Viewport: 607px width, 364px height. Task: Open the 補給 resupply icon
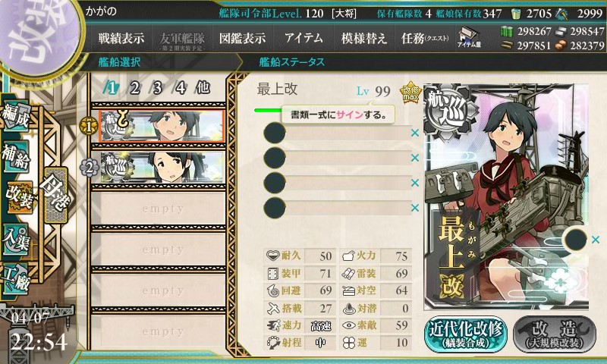tap(16, 156)
